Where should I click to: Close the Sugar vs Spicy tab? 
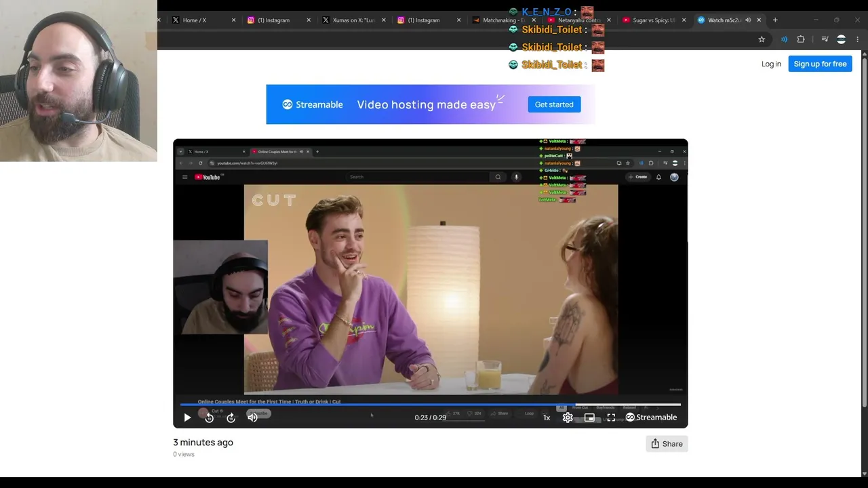coord(684,20)
